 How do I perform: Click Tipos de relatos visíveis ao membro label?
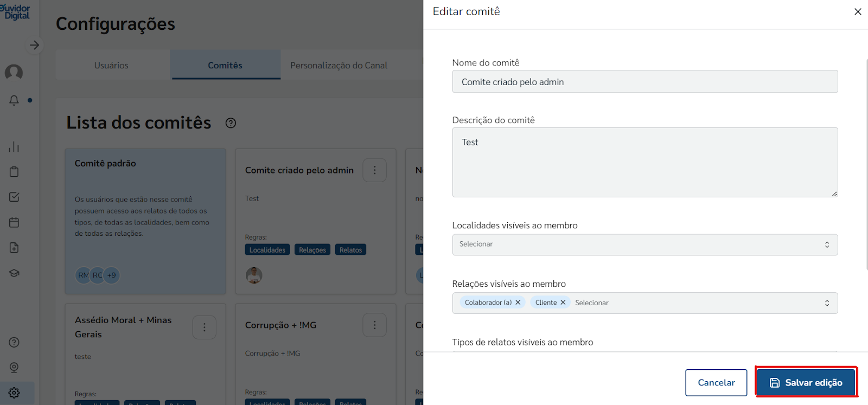coord(522,342)
